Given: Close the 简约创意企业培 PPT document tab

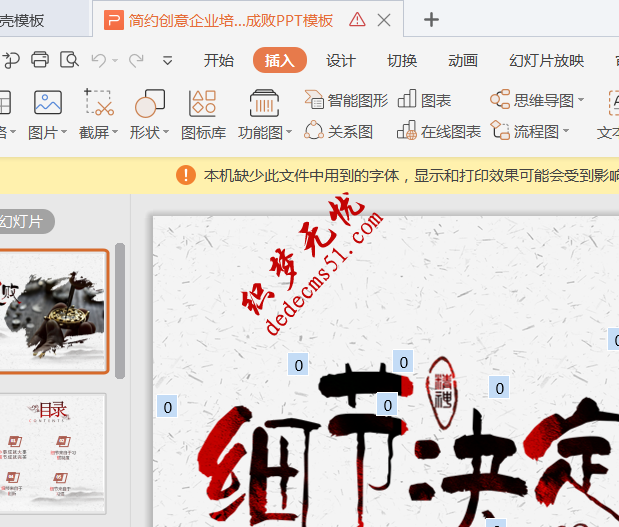Looking at the screenshot, I should pos(384,20).
